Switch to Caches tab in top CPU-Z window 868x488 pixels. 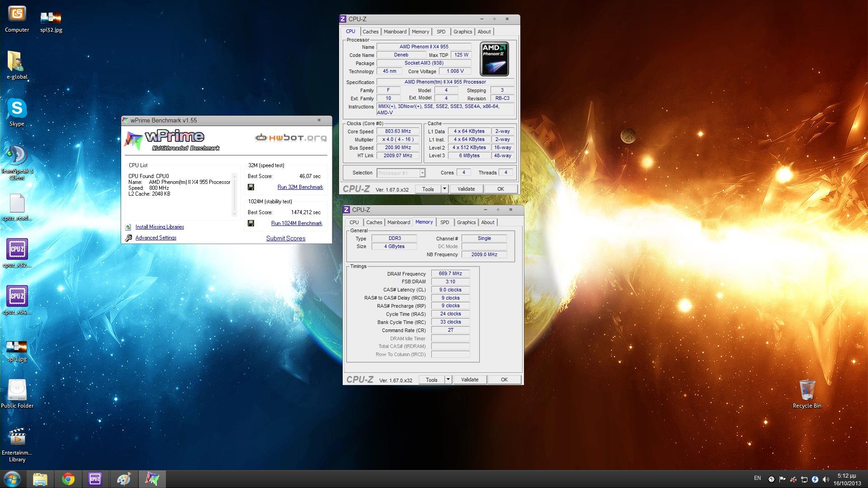coord(370,32)
